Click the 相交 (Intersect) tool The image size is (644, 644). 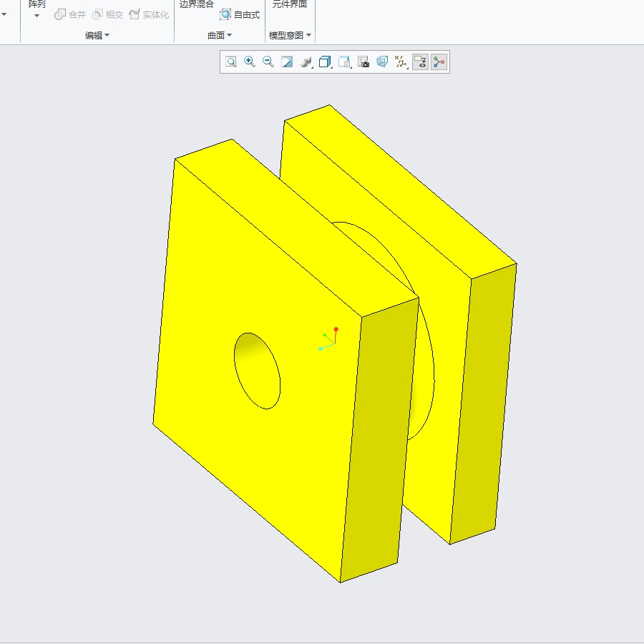pyautogui.click(x=107, y=15)
